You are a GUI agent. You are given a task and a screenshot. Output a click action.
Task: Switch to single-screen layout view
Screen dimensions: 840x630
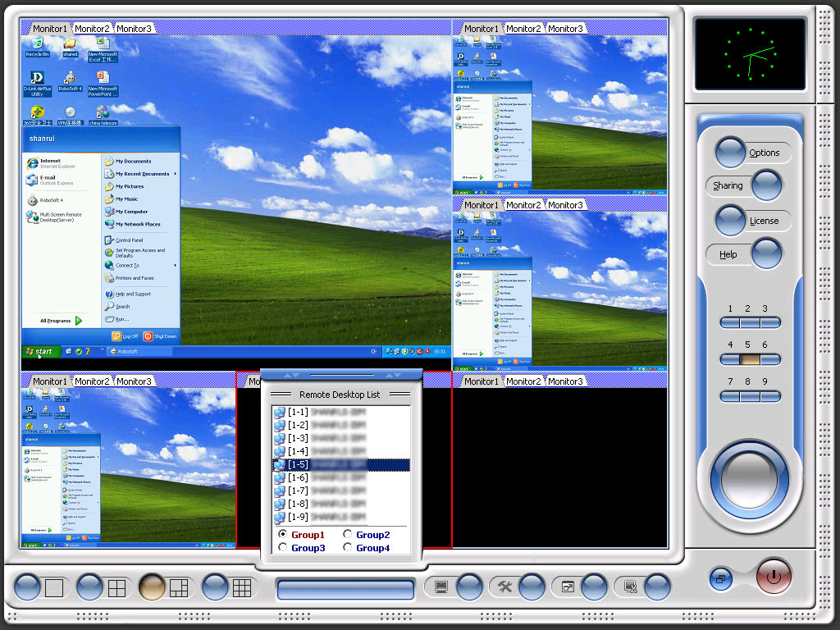pyautogui.click(x=27, y=587)
